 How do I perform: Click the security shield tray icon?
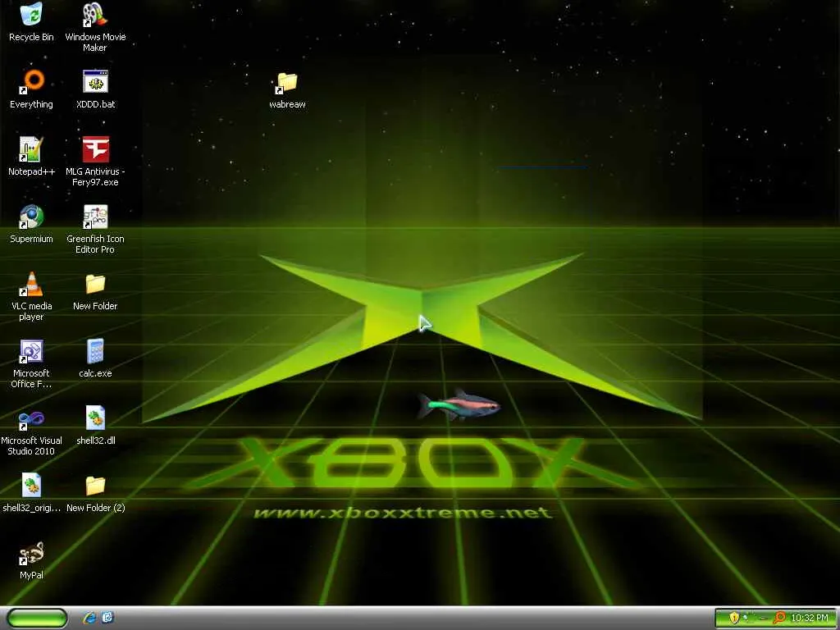[734, 618]
